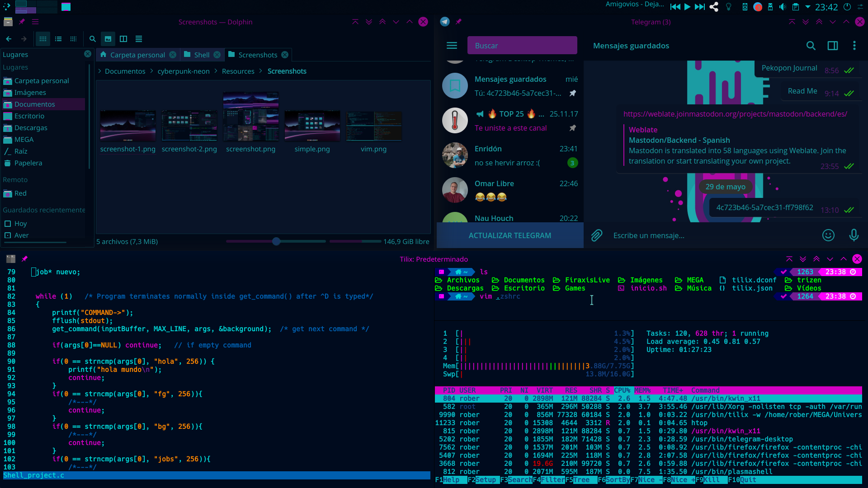This screenshot has height=488, width=868.
Task: Record a voice message in Telegram
Action: pos(854,235)
